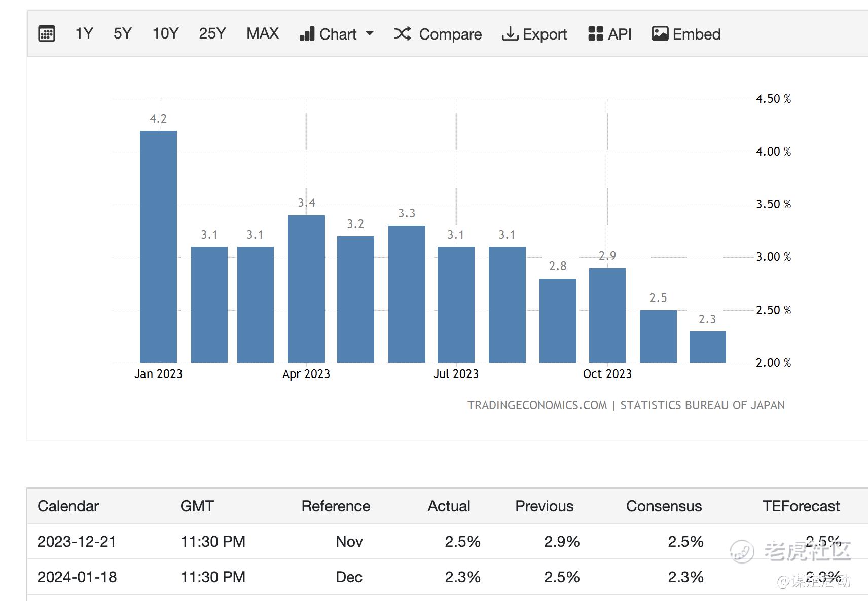Open the Chart type dropdown
This screenshot has width=868, height=601.
point(337,34)
